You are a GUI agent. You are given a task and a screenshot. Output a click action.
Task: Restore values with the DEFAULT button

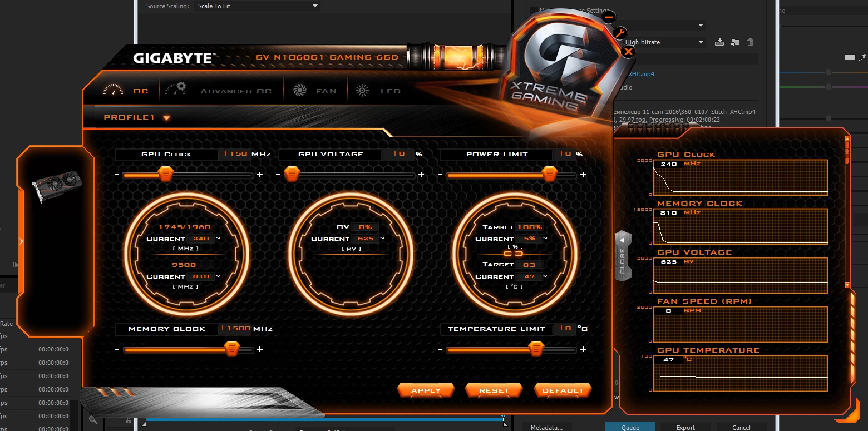click(563, 390)
